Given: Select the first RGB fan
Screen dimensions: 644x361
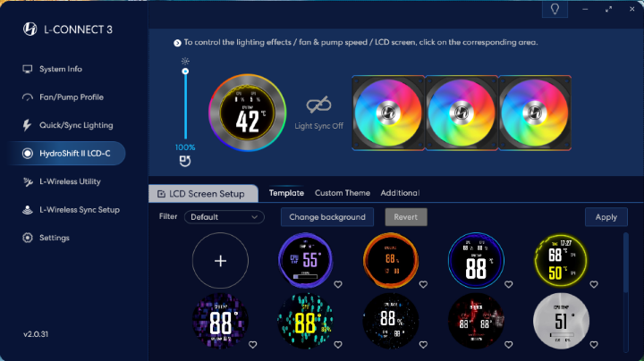Looking at the screenshot, I should (x=389, y=113).
